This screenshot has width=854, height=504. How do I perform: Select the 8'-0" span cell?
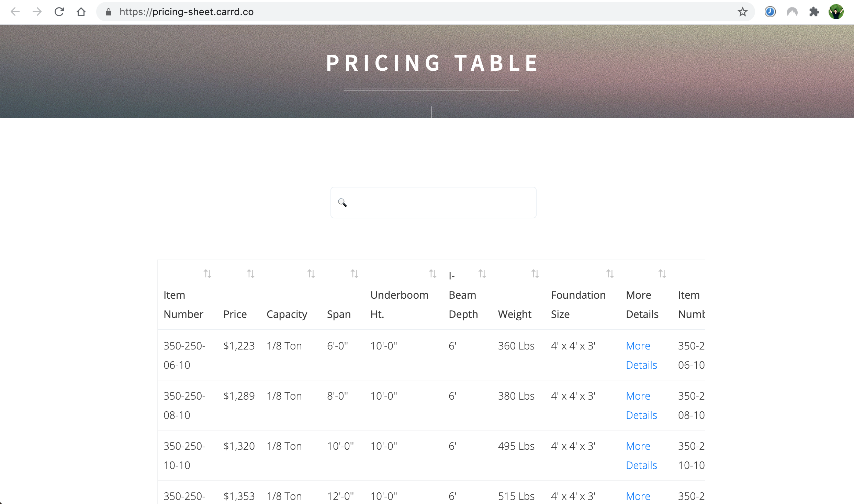[337, 396]
